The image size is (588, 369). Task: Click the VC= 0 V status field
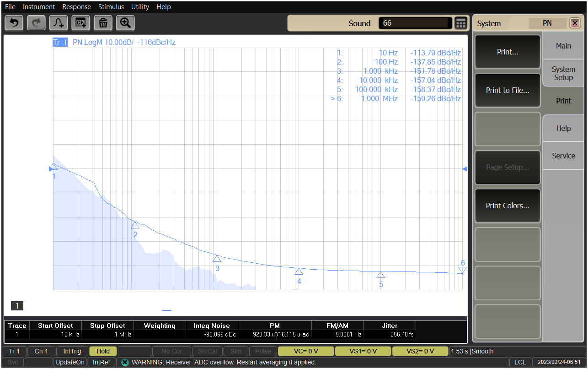click(x=305, y=351)
